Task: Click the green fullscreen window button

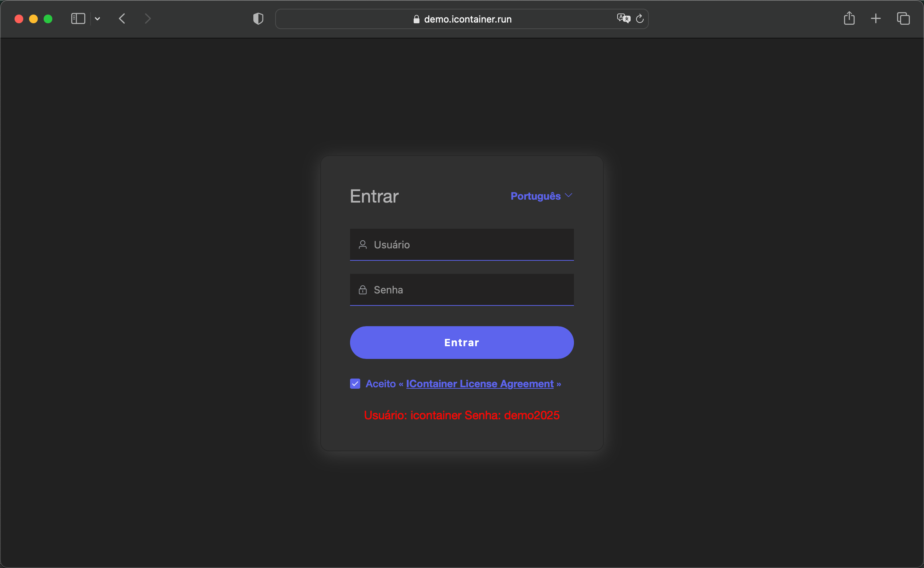Action: coord(48,19)
